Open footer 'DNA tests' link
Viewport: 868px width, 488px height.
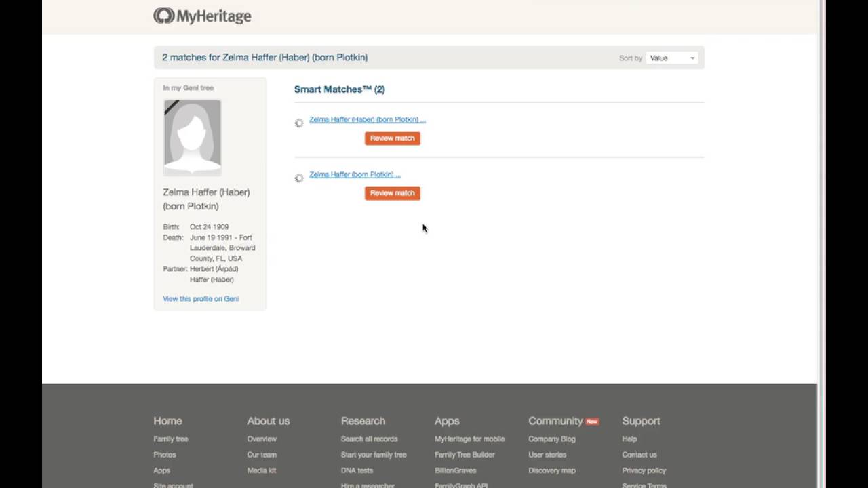tap(357, 470)
